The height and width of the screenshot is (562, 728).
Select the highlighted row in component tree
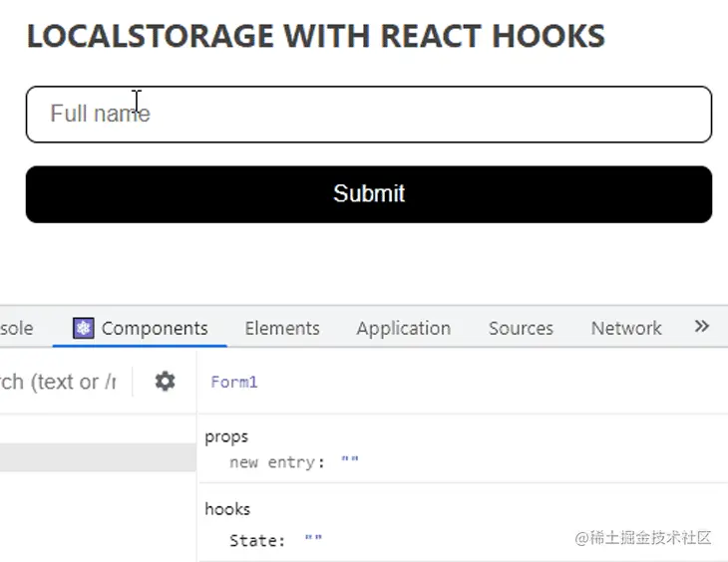coord(98,457)
